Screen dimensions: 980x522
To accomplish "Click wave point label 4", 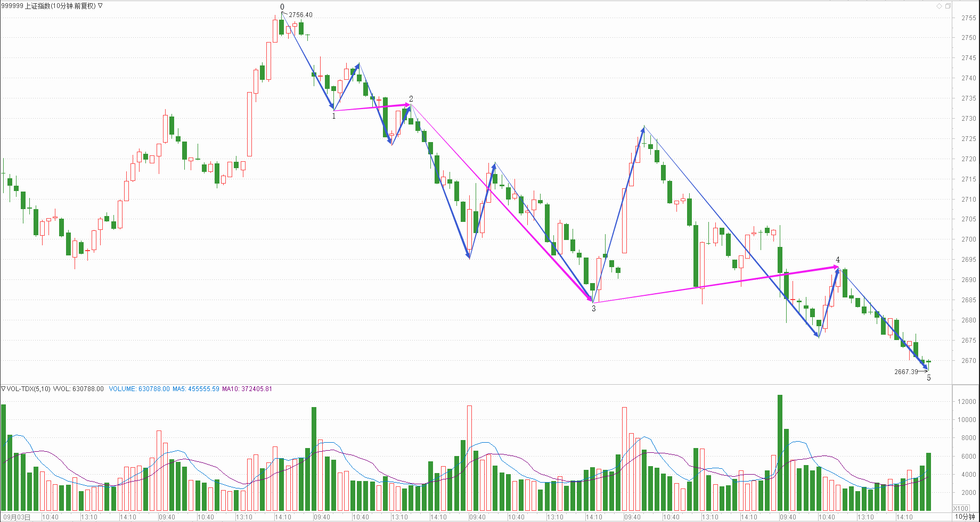I will click(x=838, y=260).
